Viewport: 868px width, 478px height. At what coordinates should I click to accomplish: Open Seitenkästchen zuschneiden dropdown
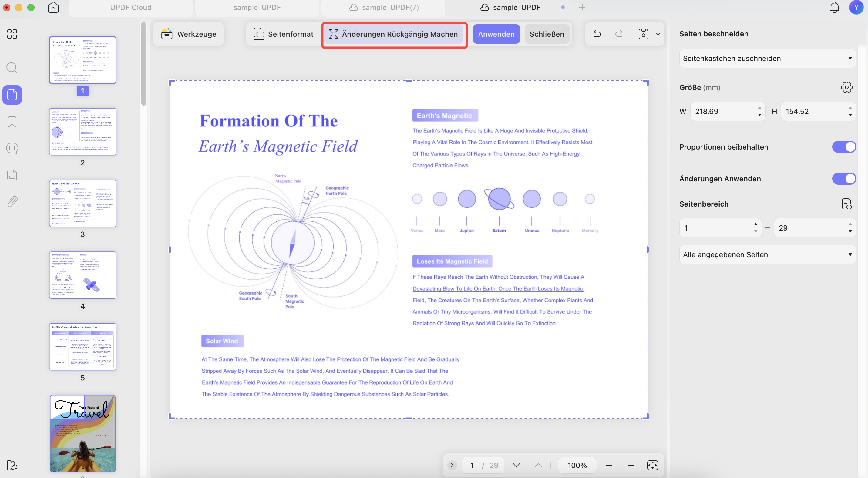767,58
